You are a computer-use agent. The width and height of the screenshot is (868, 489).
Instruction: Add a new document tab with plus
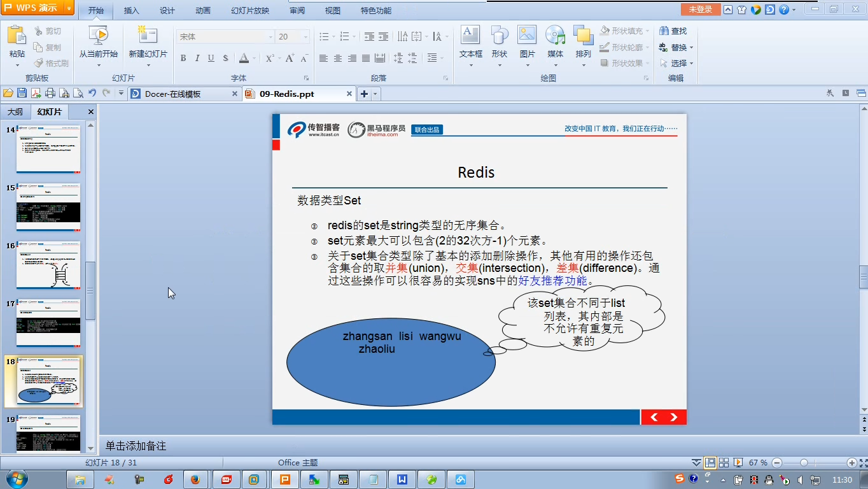pos(365,94)
